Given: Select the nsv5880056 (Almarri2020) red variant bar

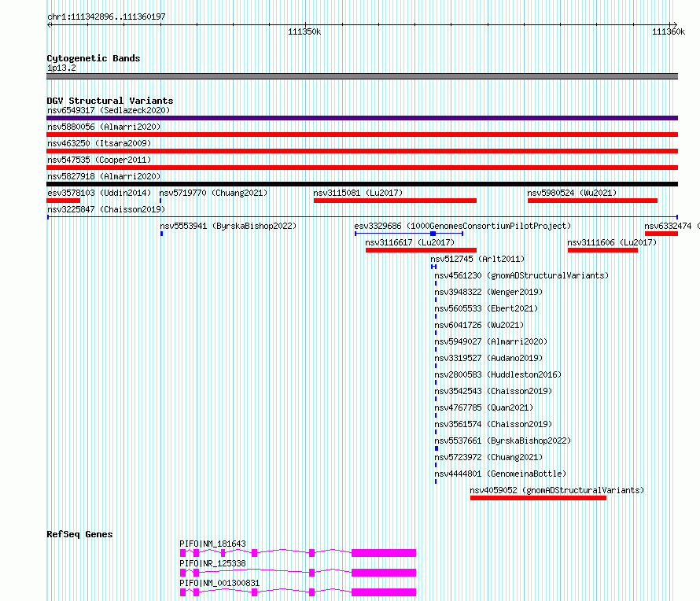Looking at the screenshot, I should (362, 135).
